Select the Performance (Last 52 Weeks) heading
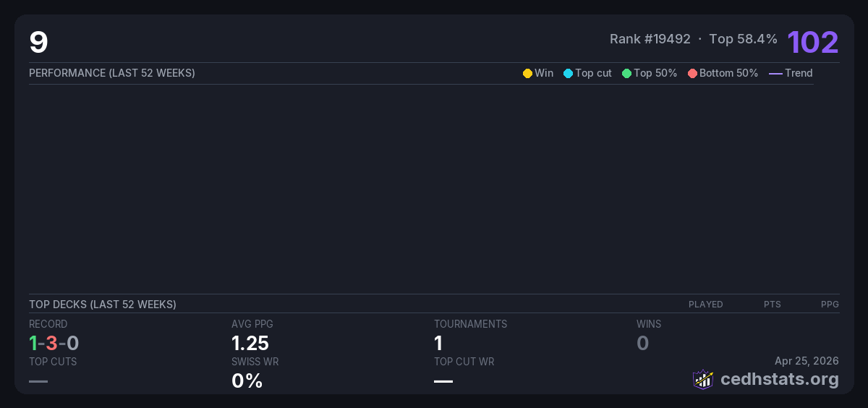 (x=112, y=73)
